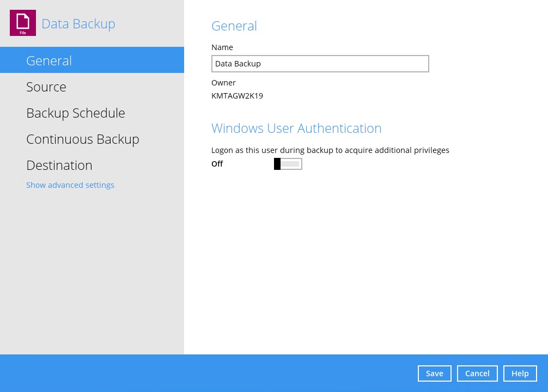
Task: Enable the Windows User Authentication switch
Action: pos(288,164)
